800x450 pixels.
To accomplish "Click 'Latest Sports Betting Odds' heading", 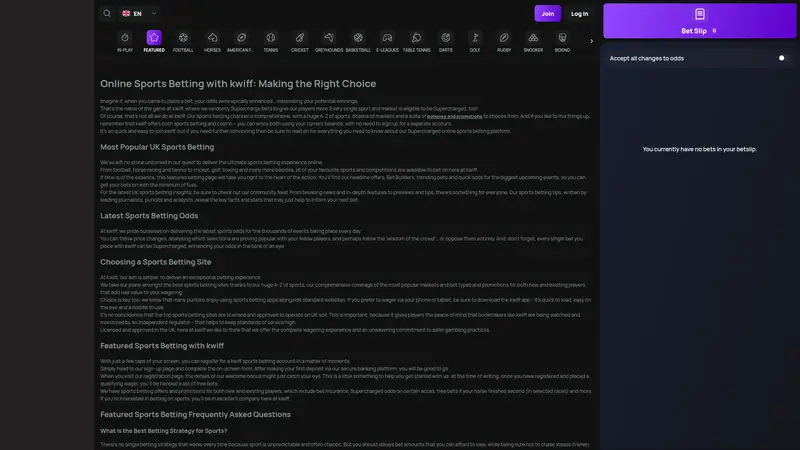I will click(x=149, y=216).
